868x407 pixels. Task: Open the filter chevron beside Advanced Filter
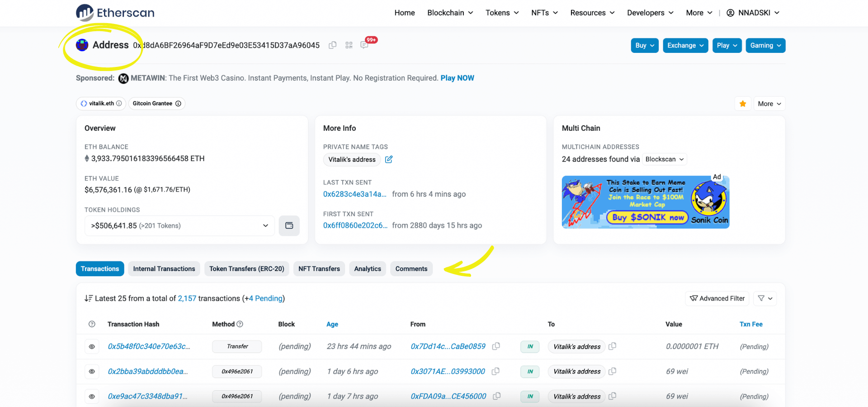(x=765, y=298)
